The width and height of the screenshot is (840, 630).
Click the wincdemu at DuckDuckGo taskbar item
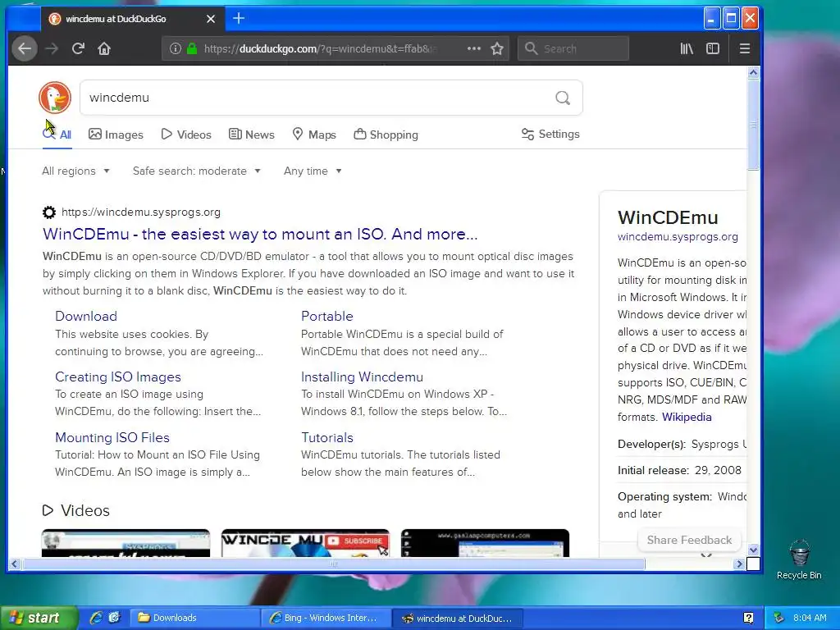coord(457,618)
